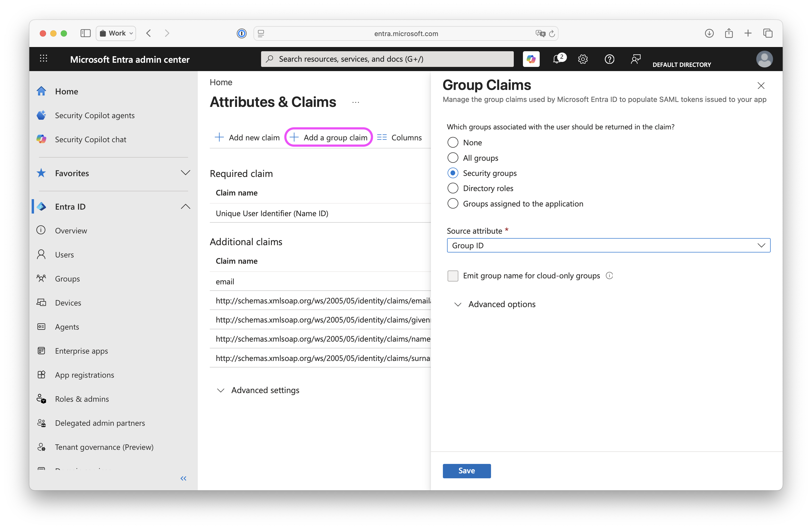Collapse the Entra ID section chevron
812x529 pixels.
click(x=185, y=206)
